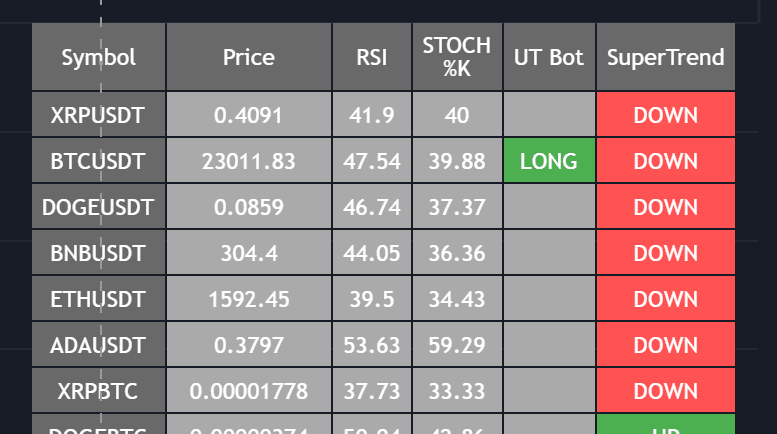Click the BNBUSDT symbol cell
777x434 pixels.
coord(99,253)
